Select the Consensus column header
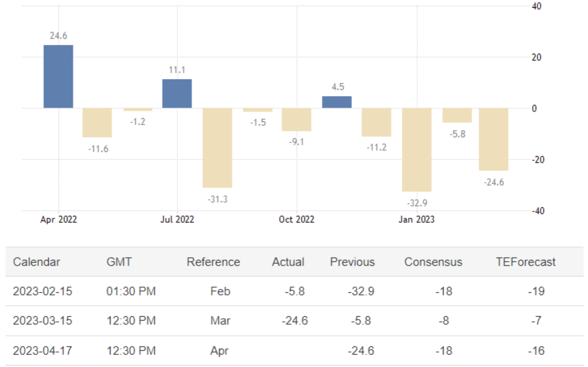Screen dimensions: 588x367 click(x=433, y=262)
